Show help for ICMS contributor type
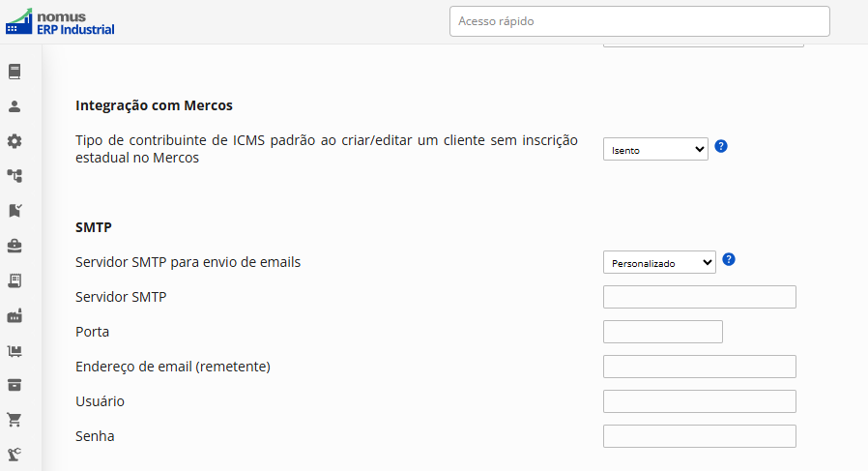This screenshot has width=868, height=471. 721,146
